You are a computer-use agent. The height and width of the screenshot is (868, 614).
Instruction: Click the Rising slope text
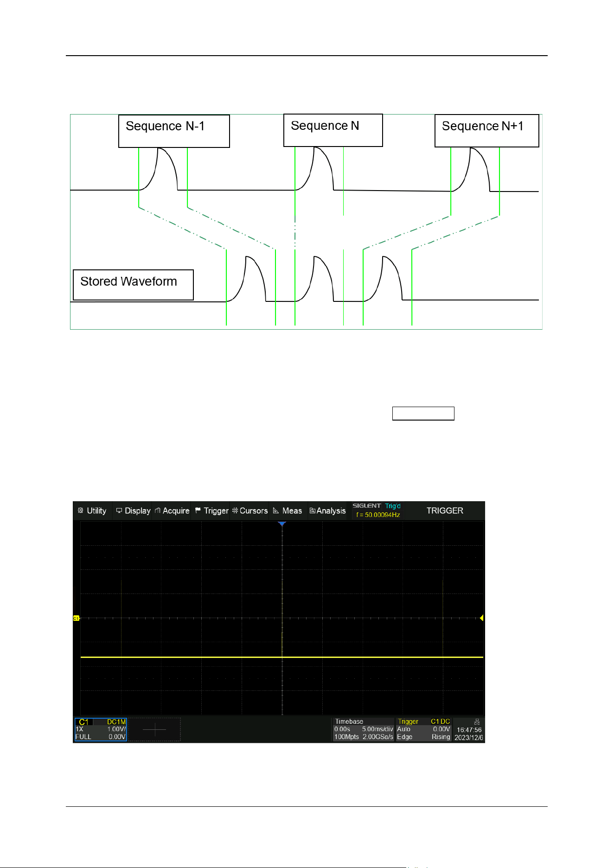[441, 737]
